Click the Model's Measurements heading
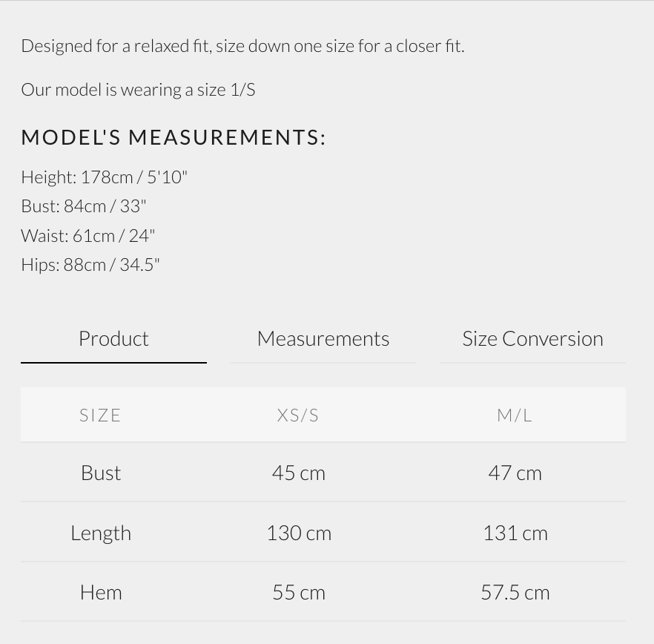This screenshot has width=654, height=644. (x=174, y=137)
